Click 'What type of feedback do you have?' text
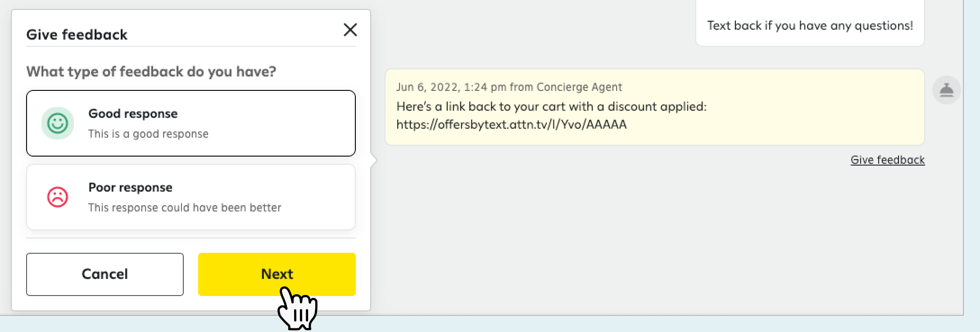This screenshot has width=980, height=332. (151, 72)
